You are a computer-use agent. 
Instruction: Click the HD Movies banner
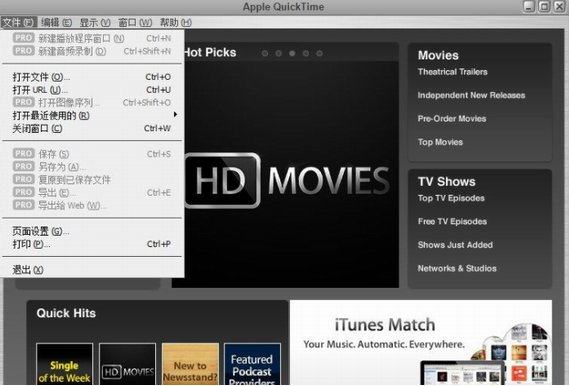(291, 174)
